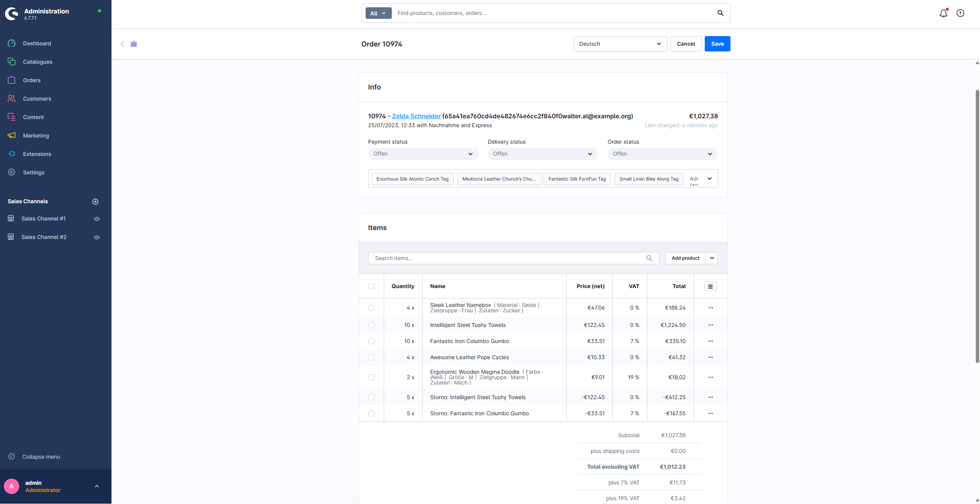Click the search magnifier icon in top bar
The width and height of the screenshot is (980, 504).
point(720,13)
